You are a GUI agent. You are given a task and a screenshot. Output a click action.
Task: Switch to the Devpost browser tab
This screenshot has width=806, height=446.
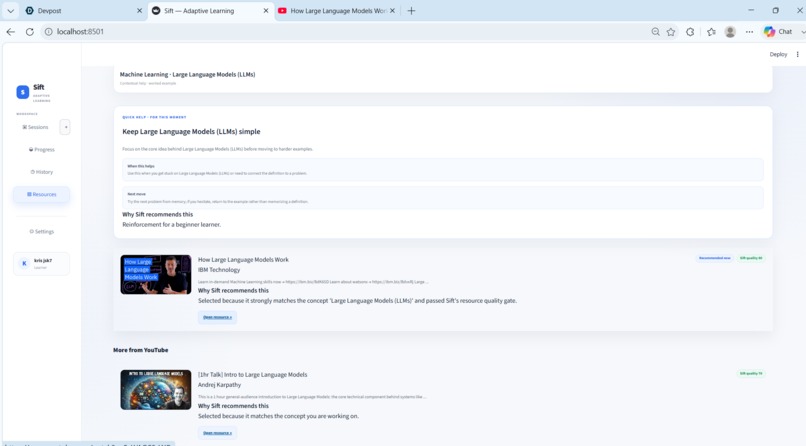tap(84, 11)
